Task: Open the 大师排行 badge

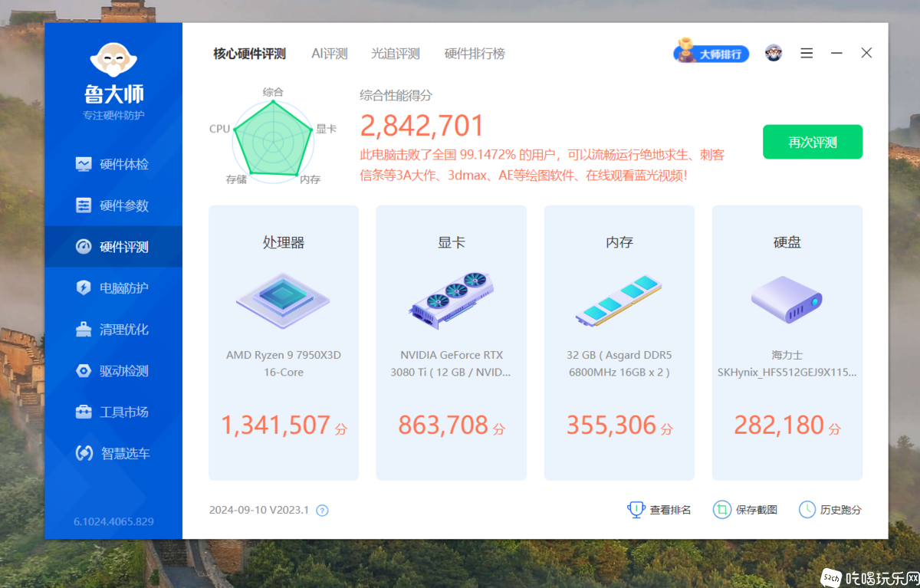Action: 711,52
